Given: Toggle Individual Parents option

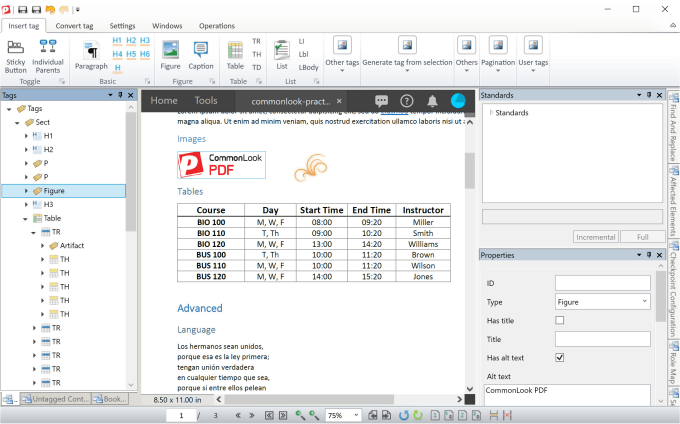Looking at the screenshot, I should [48, 56].
